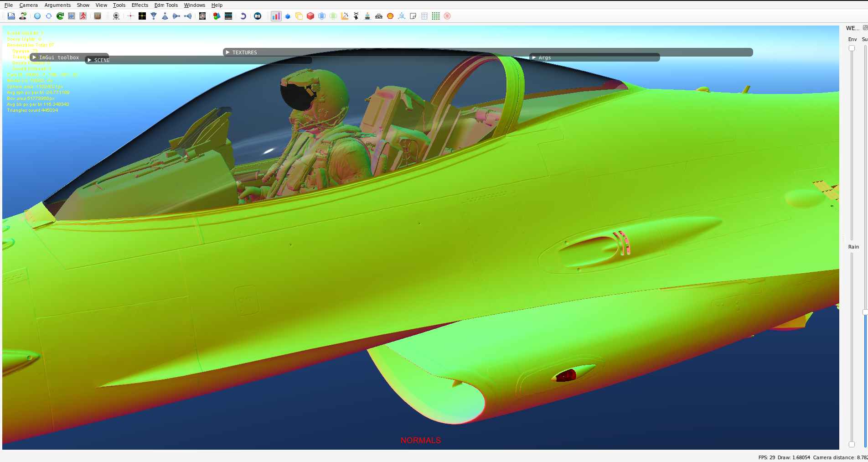The height and width of the screenshot is (462, 868).
Task: Click the 'Camera distance' status bar entry
Action: [x=840, y=457]
